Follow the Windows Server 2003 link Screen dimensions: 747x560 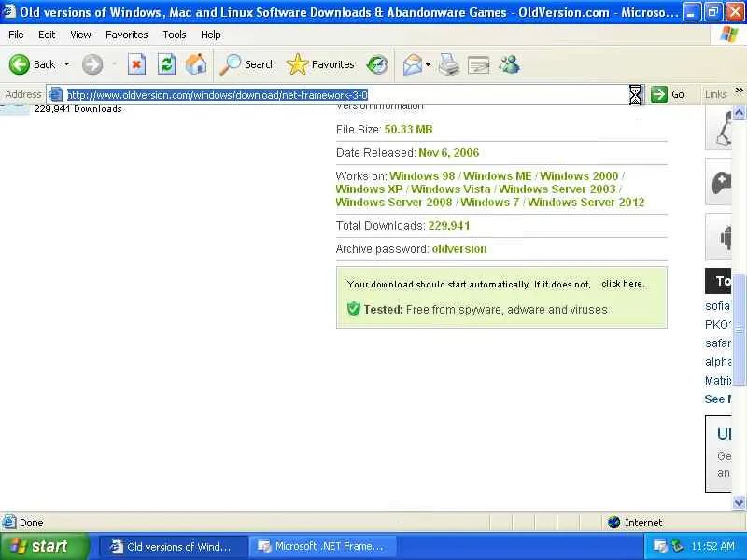click(557, 189)
